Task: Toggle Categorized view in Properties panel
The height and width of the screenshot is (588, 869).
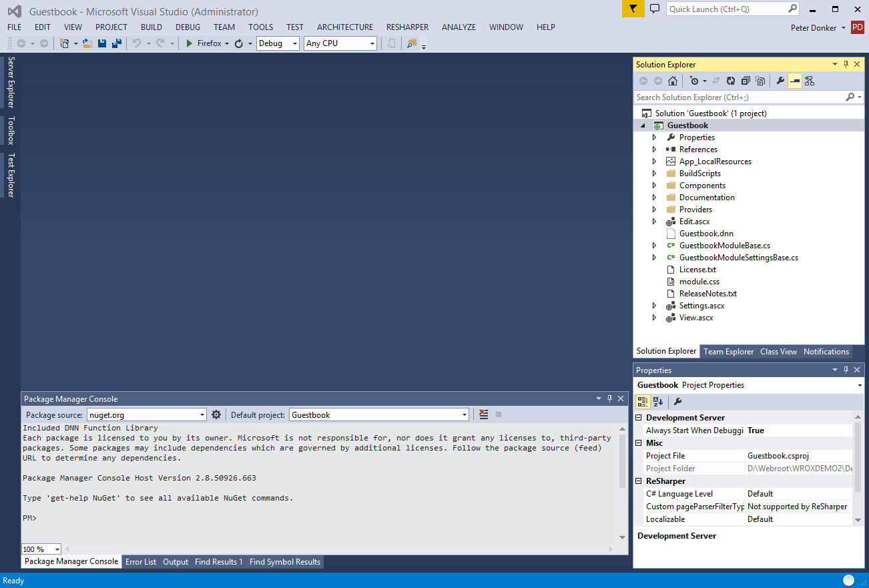Action: pyautogui.click(x=643, y=401)
